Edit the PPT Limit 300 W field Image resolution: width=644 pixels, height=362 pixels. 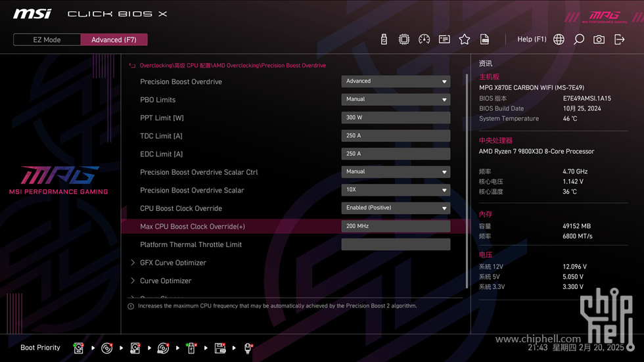tap(396, 118)
